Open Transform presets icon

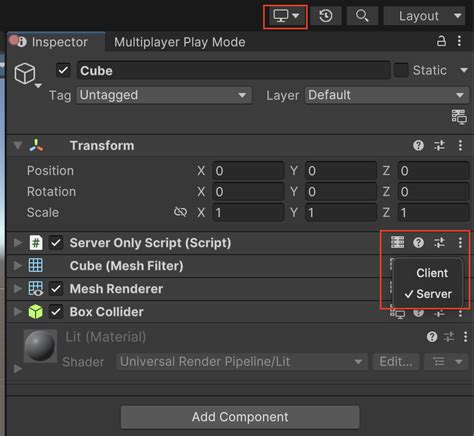(439, 145)
